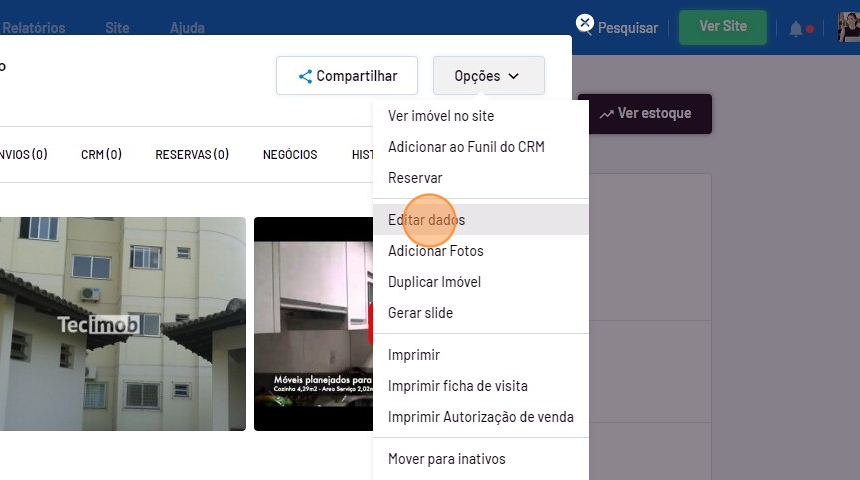860x480 pixels.
Task: Switch to the CRM (0) tab
Action: point(101,155)
